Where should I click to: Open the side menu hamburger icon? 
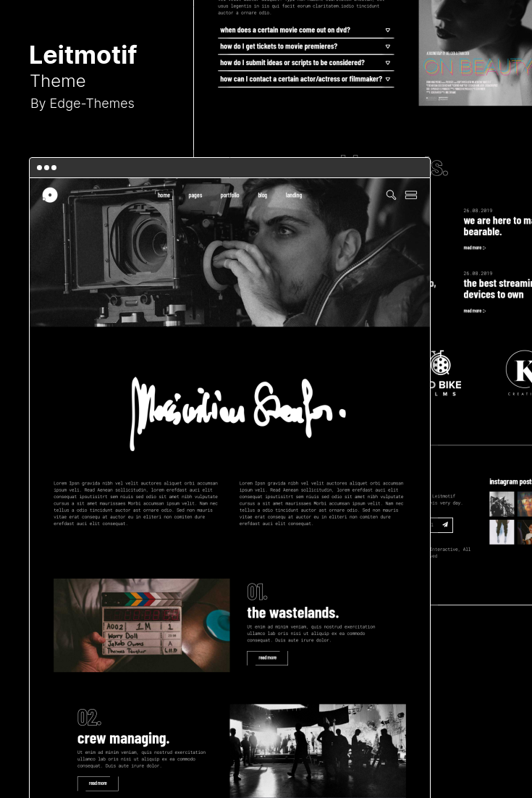pyautogui.click(x=411, y=195)
